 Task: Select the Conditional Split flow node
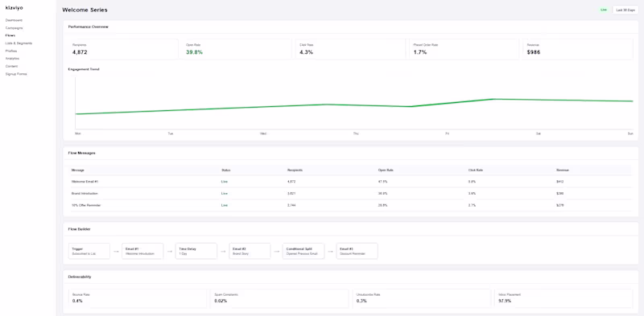coord(303,251)
